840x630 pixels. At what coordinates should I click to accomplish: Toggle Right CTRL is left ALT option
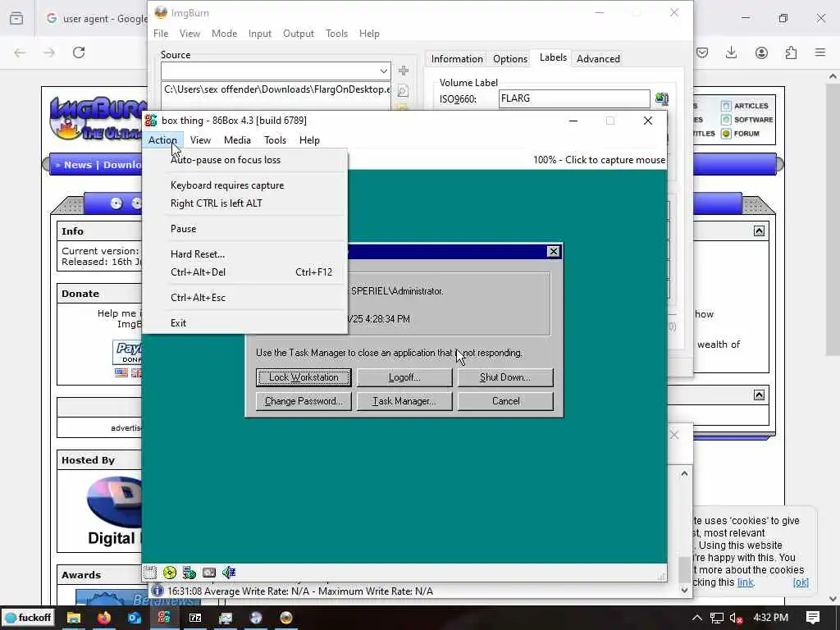coord(244,203)
